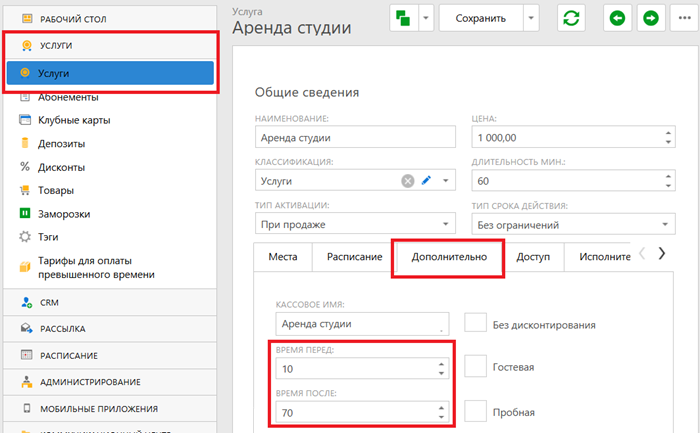This screenshot has height=433, width=700.
Task: Expand the Рассылка section
Action: (x=109, y=329)
